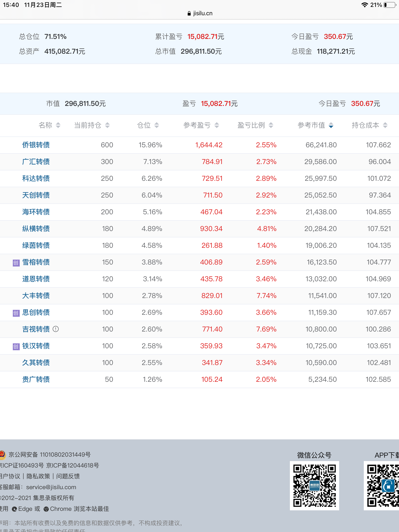Select 大丰转债 profit ratio 7.74%
399x532 pixels.
tap(266, 296)
